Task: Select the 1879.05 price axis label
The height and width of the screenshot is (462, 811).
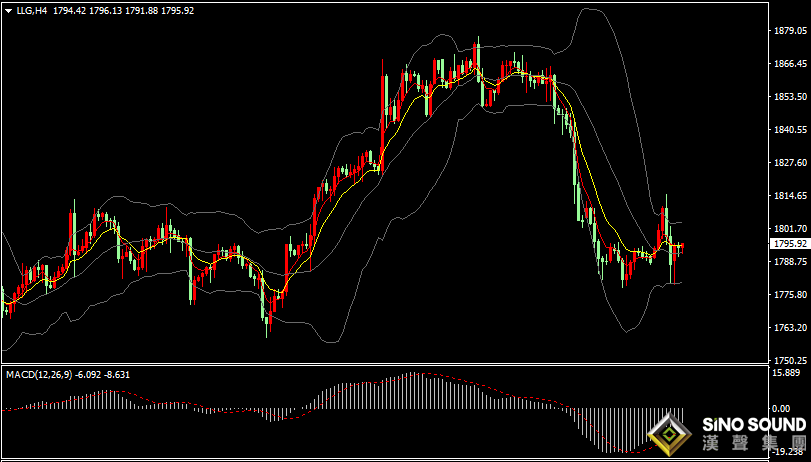Action: pyautogui.click(x=790, y=31)
